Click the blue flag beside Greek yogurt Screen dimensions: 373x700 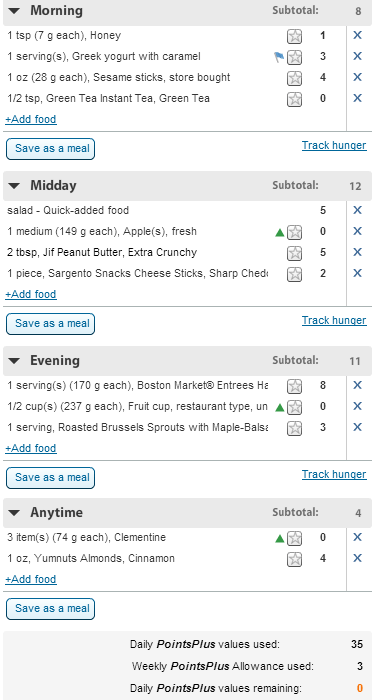click(279, 57)
